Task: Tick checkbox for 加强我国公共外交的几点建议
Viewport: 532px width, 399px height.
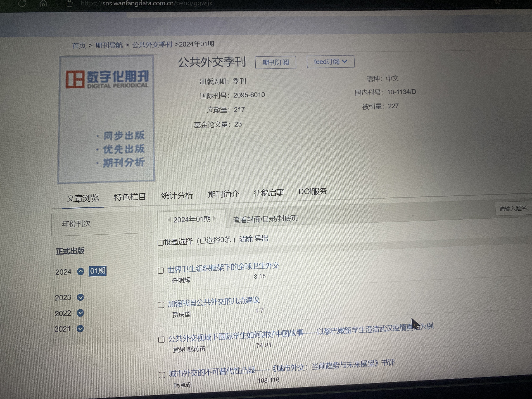Action: coord(161,305)
